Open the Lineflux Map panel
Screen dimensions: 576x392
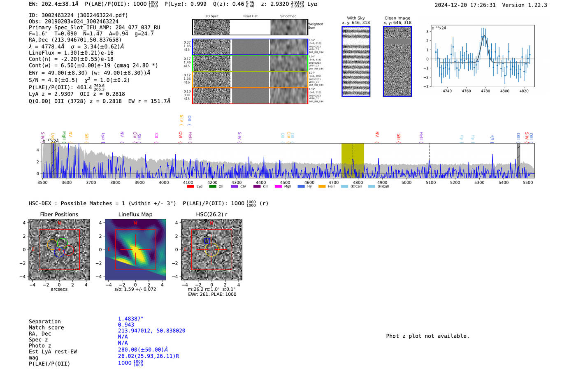click(135, 250)
